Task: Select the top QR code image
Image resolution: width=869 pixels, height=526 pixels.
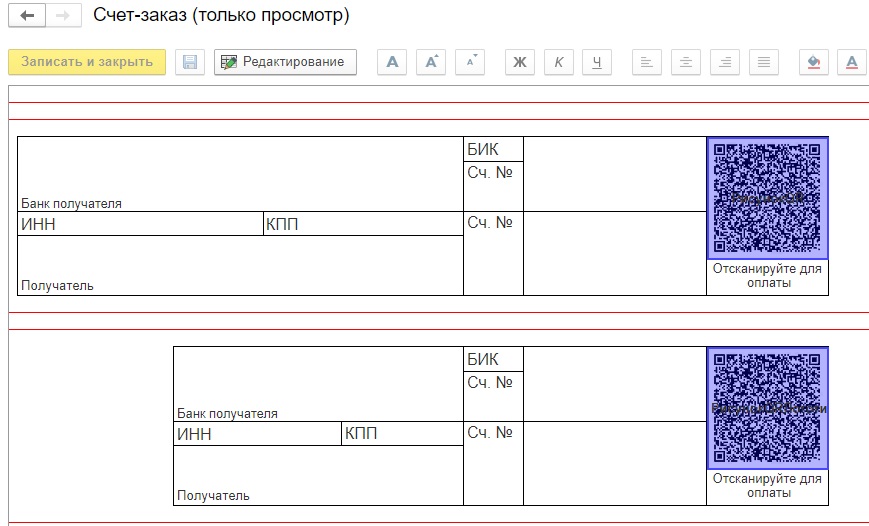Action: [768, 198]
